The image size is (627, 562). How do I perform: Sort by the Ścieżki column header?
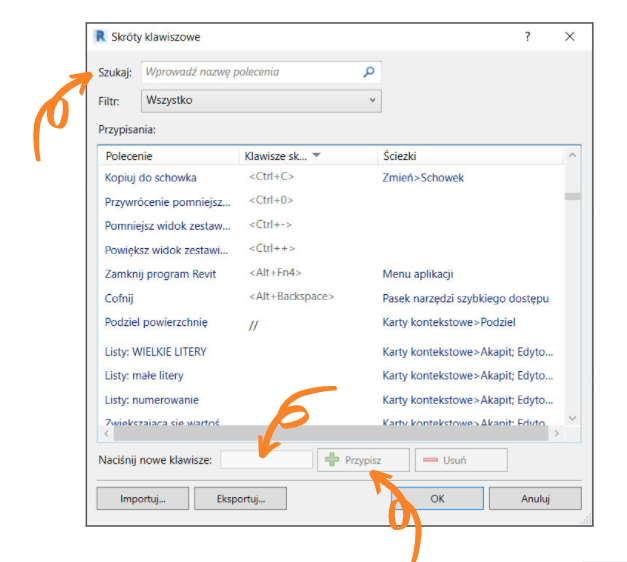pos(399,157)
